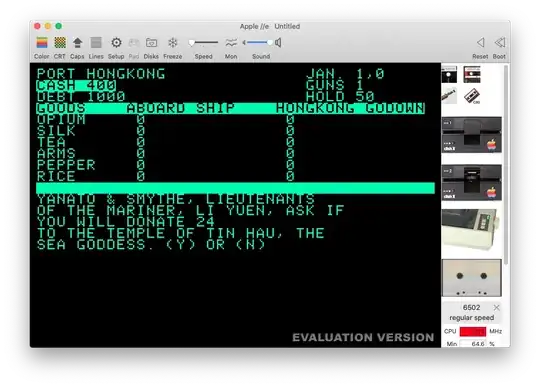
Task: Click the 'RICE' row label
Action: point(56,176)
